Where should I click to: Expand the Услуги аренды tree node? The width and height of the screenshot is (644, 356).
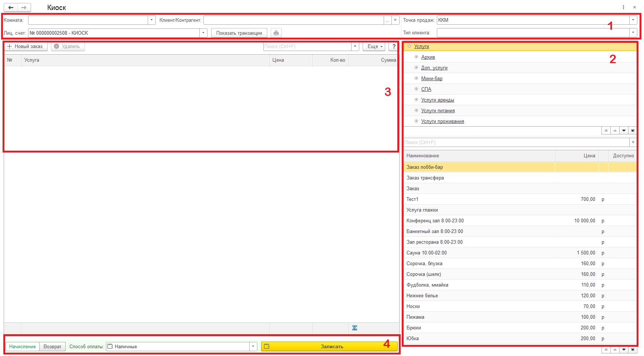click(x=416, y=100)
